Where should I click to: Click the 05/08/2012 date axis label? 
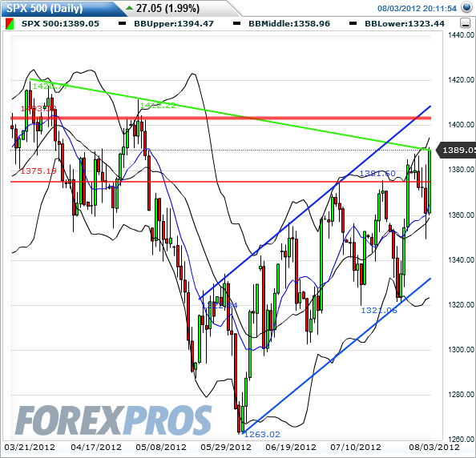[x=161, y=447]
